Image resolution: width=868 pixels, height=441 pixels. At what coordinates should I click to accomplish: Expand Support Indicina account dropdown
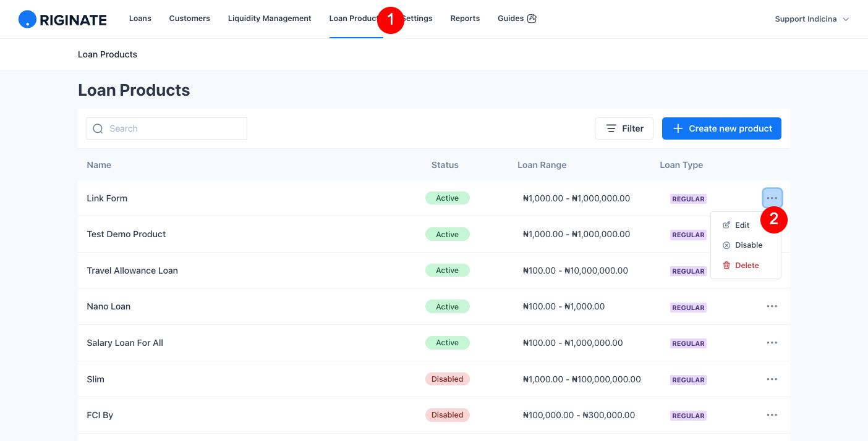(812, 19)
